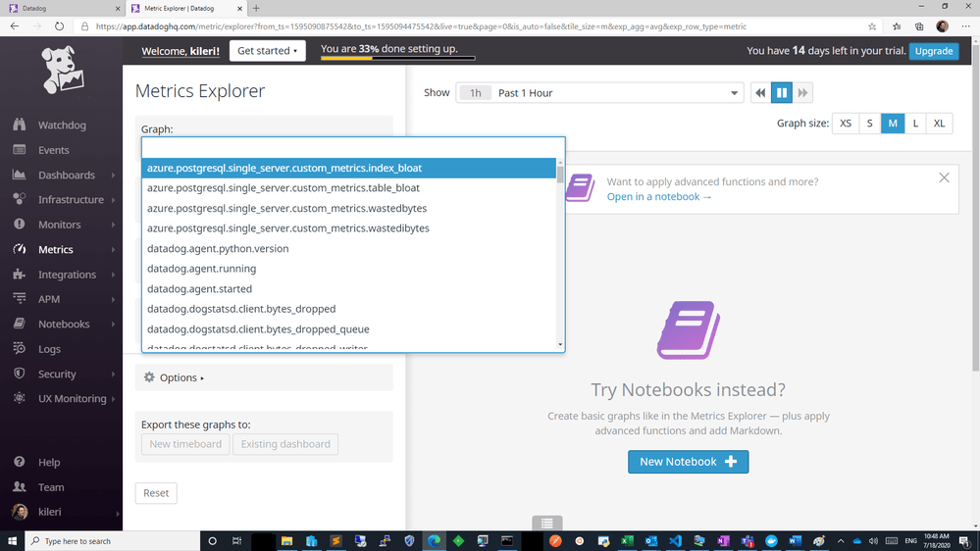980x551 pixels.
Task: Click the Integrations puzzle icon
Action: 20,274
